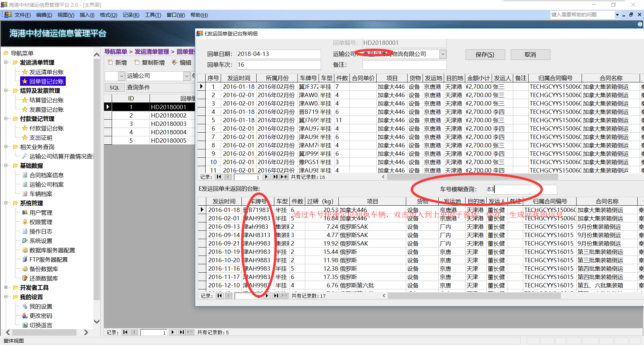This screenshot has width=644, height=345.
Task: Open 工具(T) menu
Action: [x=153, y=15]
